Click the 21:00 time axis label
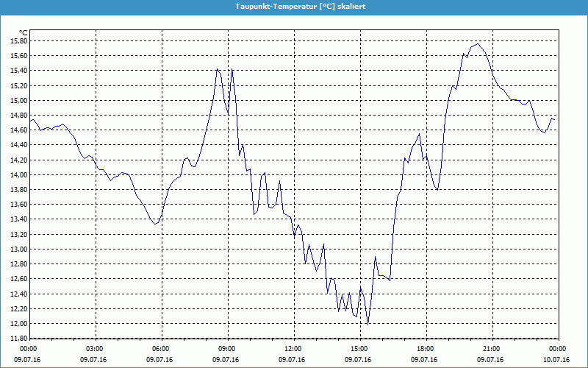 [491, 349]
